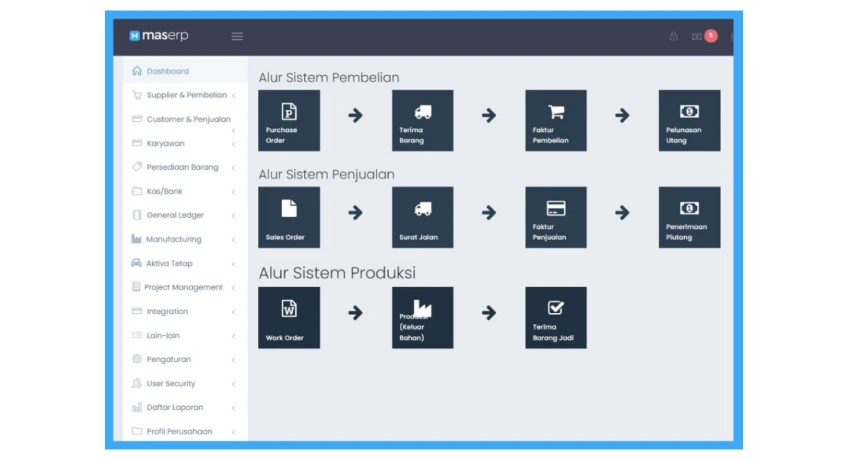The height and width of the screenshot is (460, 847).
Task: Click the Karyawan sidebar icon
Action: coord(137,143)
